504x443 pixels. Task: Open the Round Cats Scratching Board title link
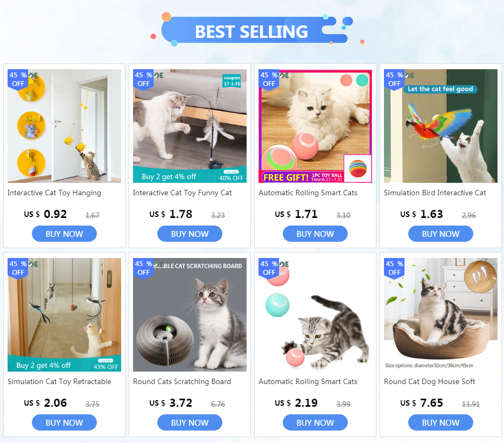pyautogui.click(x=182, y=381)
